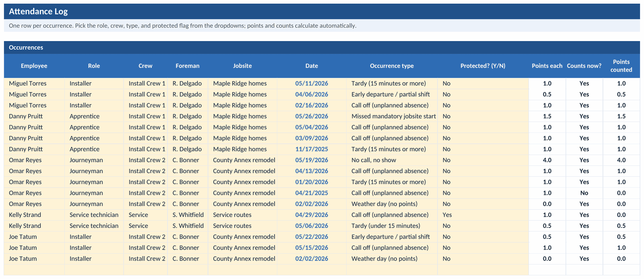Screen dimensions: 644x279
Task: Click 'Weather day (no points)' in Joe Tatum's row
Action: click(392, 258)
